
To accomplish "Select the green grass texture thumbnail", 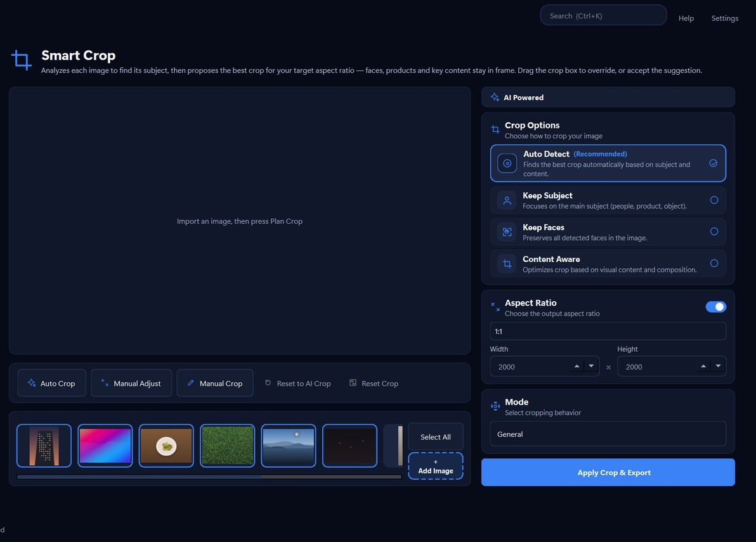I will [227, 446].
